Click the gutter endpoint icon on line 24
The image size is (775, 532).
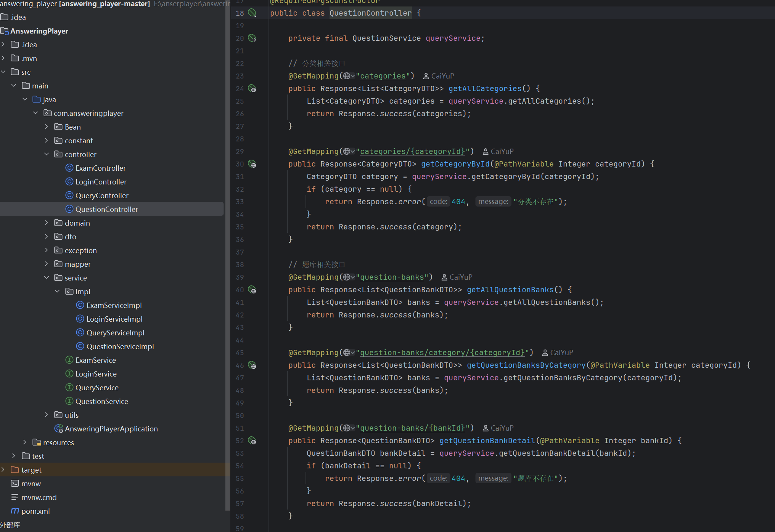(252, 89)
